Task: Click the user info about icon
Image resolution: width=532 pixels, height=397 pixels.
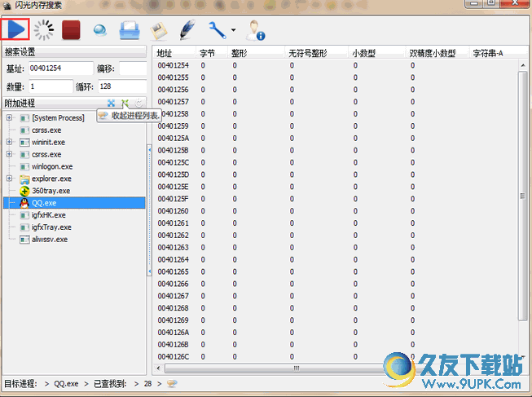Action: pos(256,30)
